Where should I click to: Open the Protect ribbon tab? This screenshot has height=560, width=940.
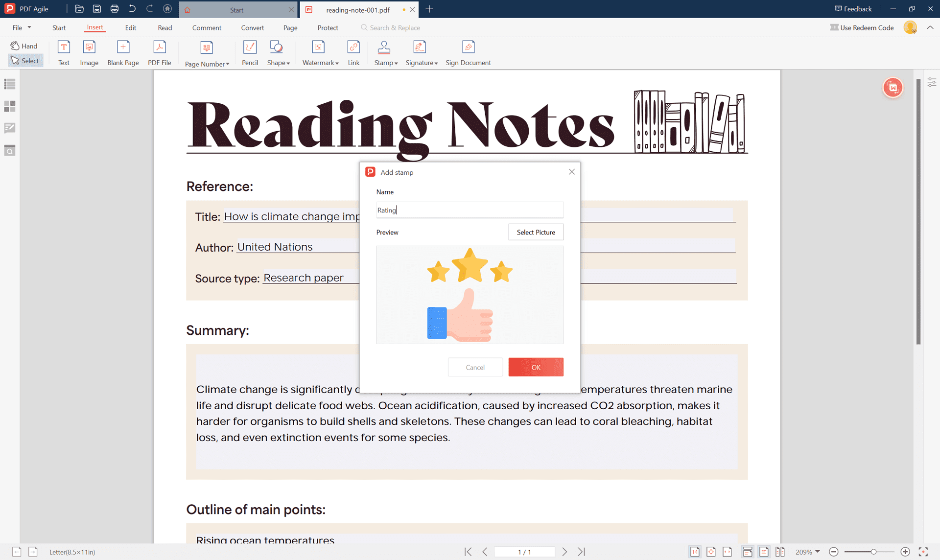328,27
